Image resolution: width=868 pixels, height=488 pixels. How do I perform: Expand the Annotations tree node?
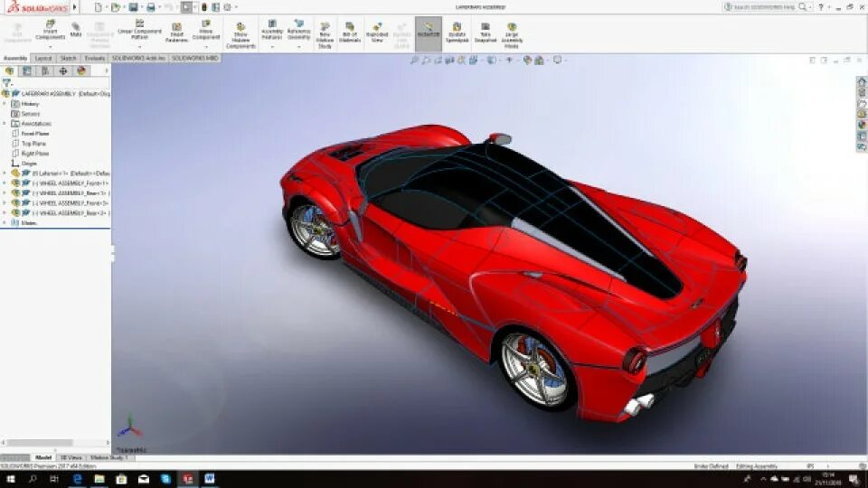(5, 124)
